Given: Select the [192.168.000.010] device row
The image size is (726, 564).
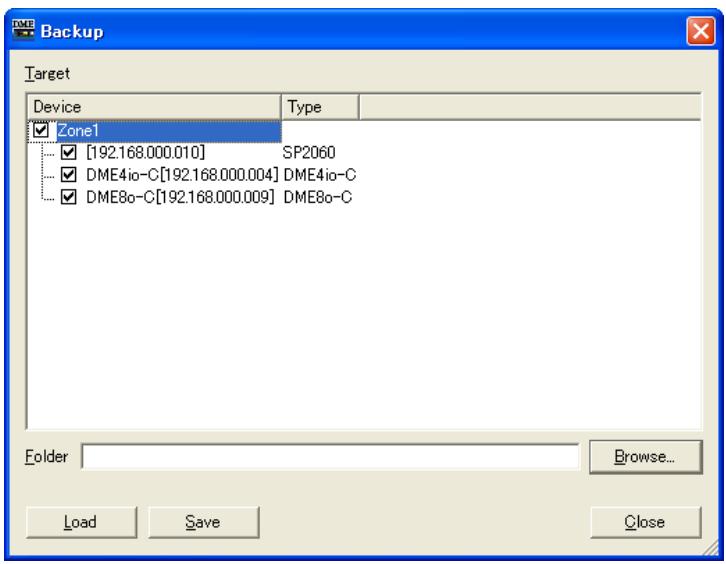Looking at the screenshot, I should click(145, 152).
